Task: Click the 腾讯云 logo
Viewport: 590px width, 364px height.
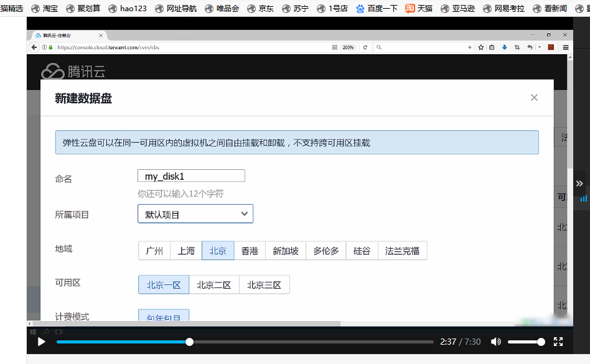Action: point(73,71)
